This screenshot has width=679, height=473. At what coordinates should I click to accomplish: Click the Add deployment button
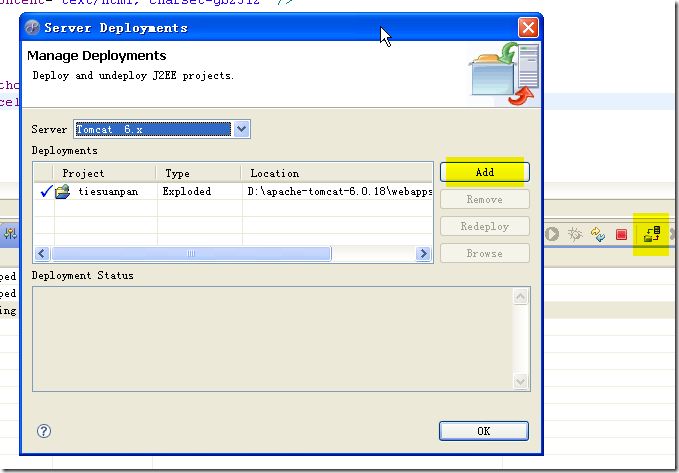pyautogui.click(x=485, y=172)
